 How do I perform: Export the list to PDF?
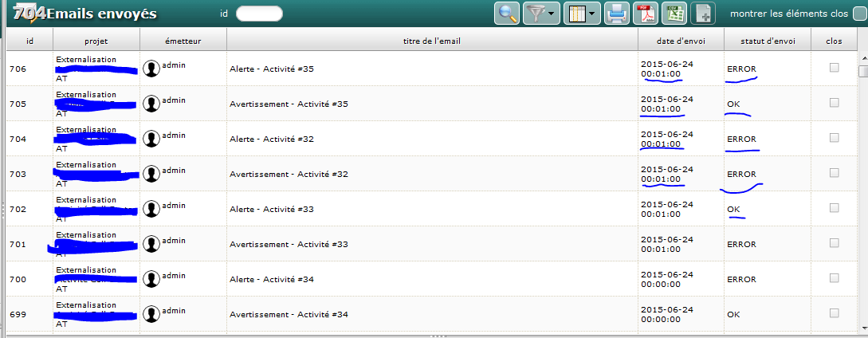coord(646,14)
